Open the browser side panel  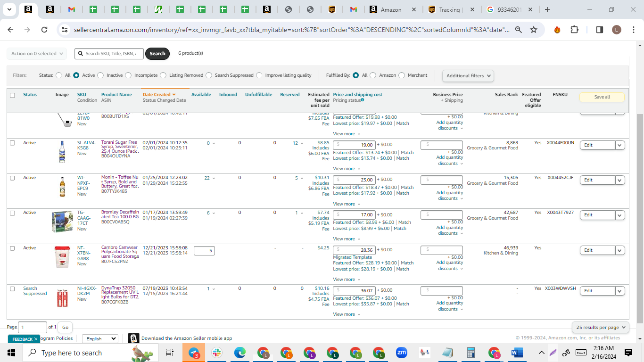pos(600,30)
